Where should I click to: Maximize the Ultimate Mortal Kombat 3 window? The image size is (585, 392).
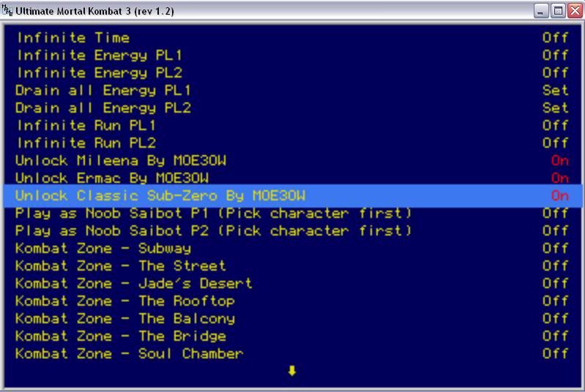click(x=558, y=11)
